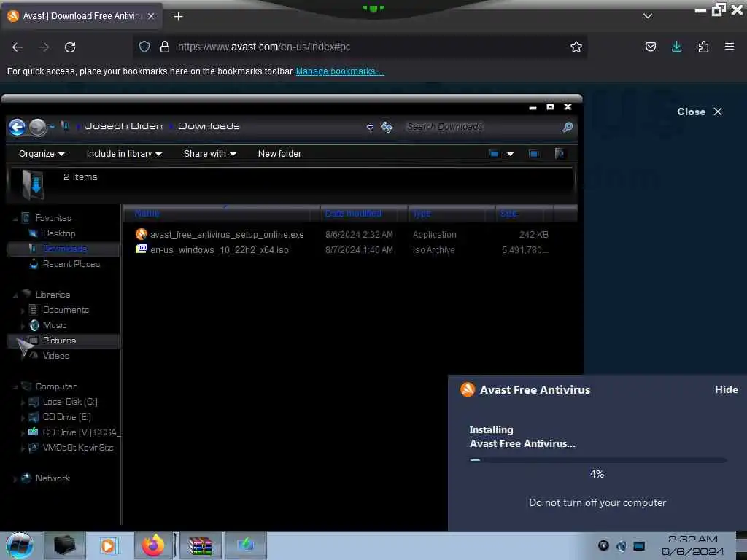Image resolution: width=747 pixels, height=560 pixels.
Task: Click the padlock site security icon
Action: [x=165, y=47]
